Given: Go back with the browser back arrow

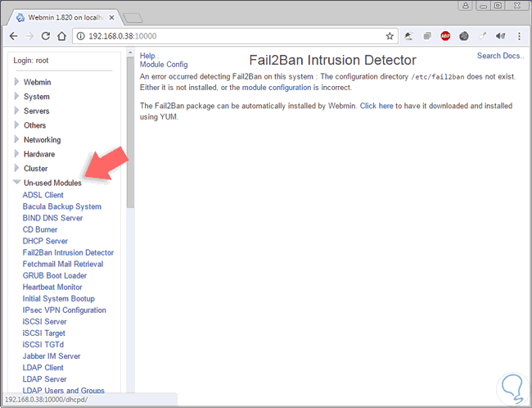Looking at the screenshot, I should click(x=14, y=36).
